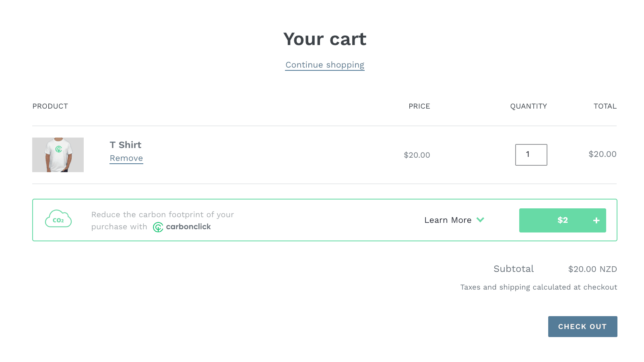Viewport: 644px width, 362px height.
Task: Click the PRODUCT column header
Action: [50, 106]
